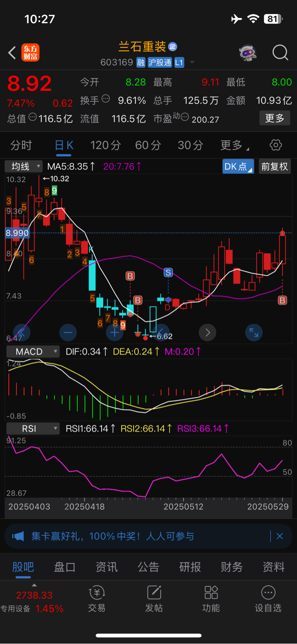Image resolution: width=297 pixels, height=644 pixels.
Task: Tap the info icon beside 总值
Action: 33,117
